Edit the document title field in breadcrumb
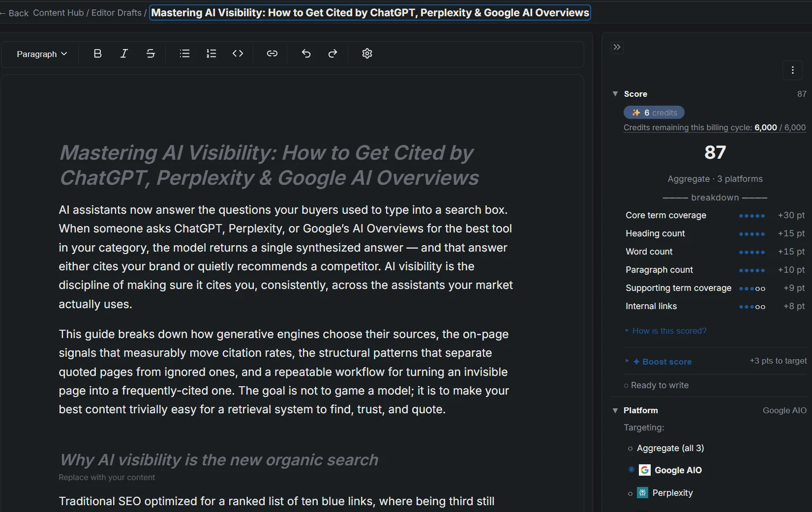The image size is (812, 512). click(x=370, y=13)
